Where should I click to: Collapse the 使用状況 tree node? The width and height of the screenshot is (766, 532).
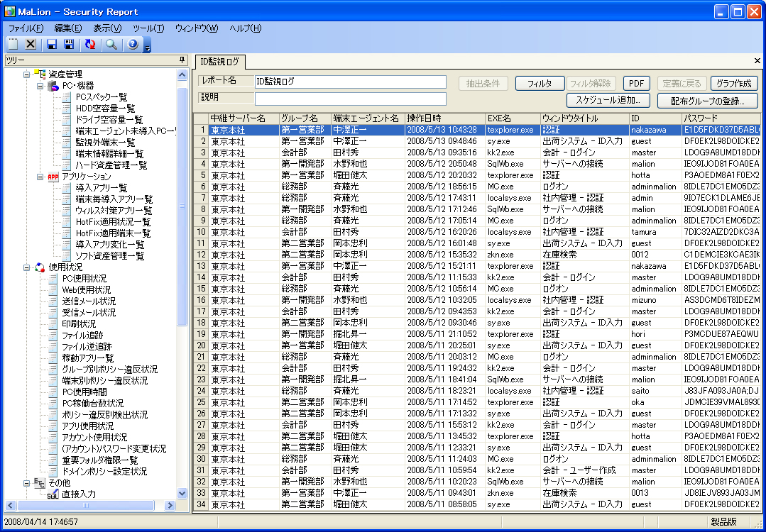pyautogui.click(x=27, y=267)
